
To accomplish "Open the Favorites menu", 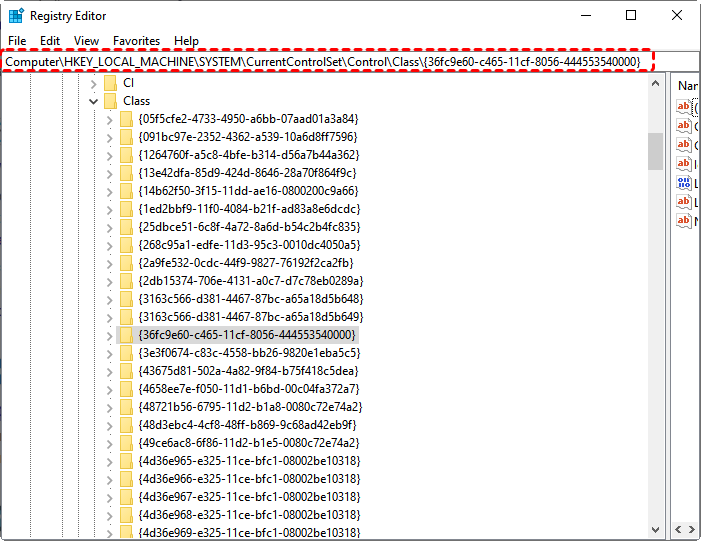I will point(136,41).
